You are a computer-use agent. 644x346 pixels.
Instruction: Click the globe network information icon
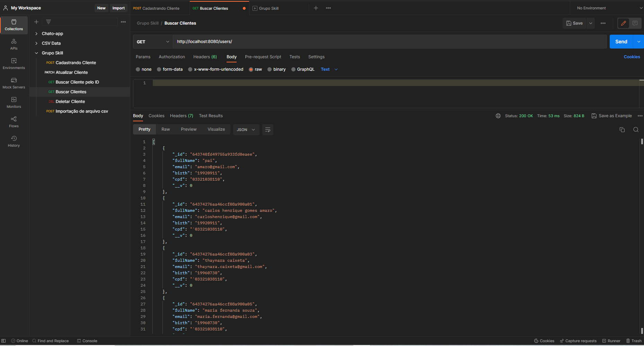click(x=498, y=116)
